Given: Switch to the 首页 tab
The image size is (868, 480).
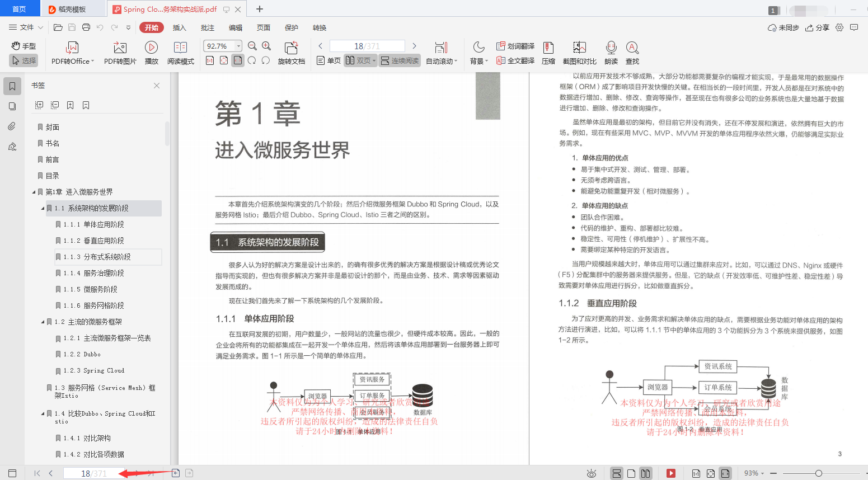Looking at the screenshot, I should click(20, 9).
